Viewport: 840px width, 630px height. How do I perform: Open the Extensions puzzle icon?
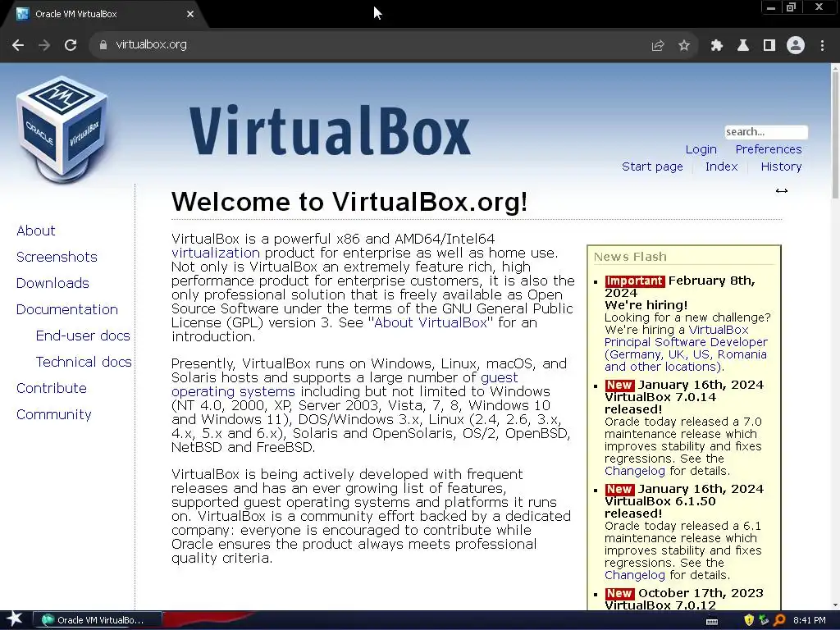coord(716,46)
